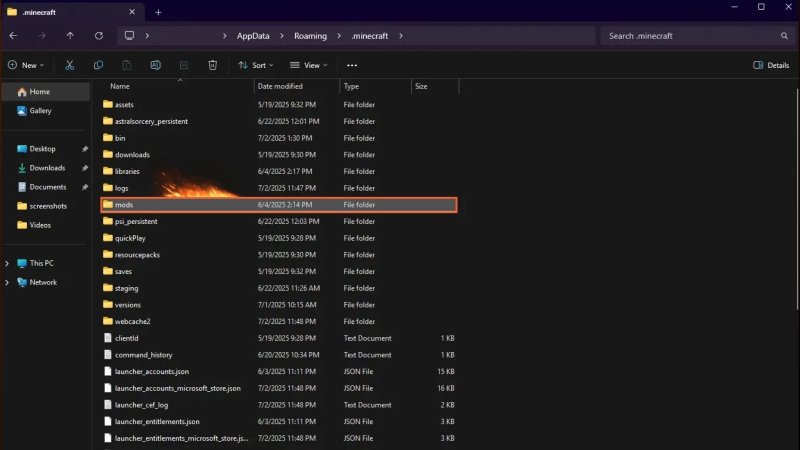The width and height of the screenshot is (800, 450).
Task: Select the saves folder
Action: pyautogui.click(x=279, y=271)
